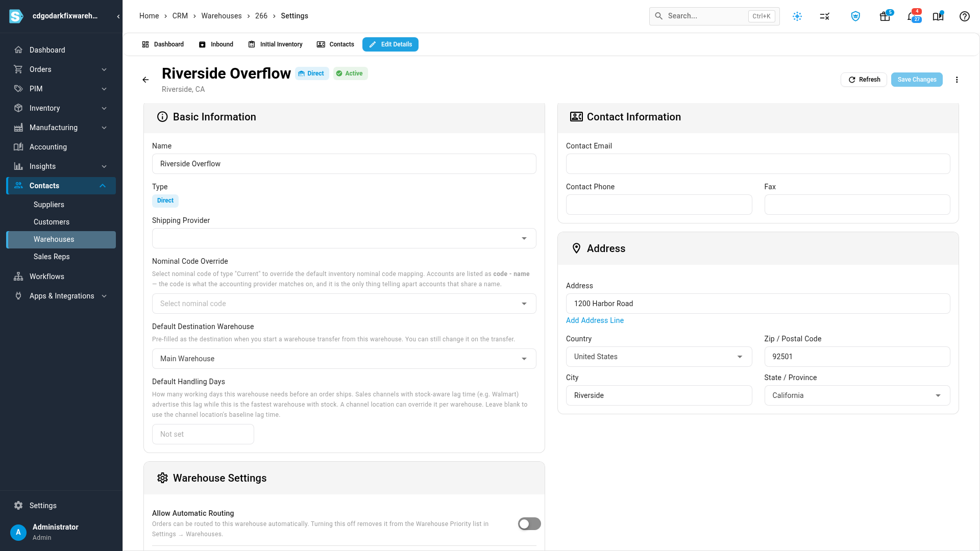Open the Shipping Provider dropdown
Image resolution: width=980 pixels, height=551 pixels.
(344, 238)
